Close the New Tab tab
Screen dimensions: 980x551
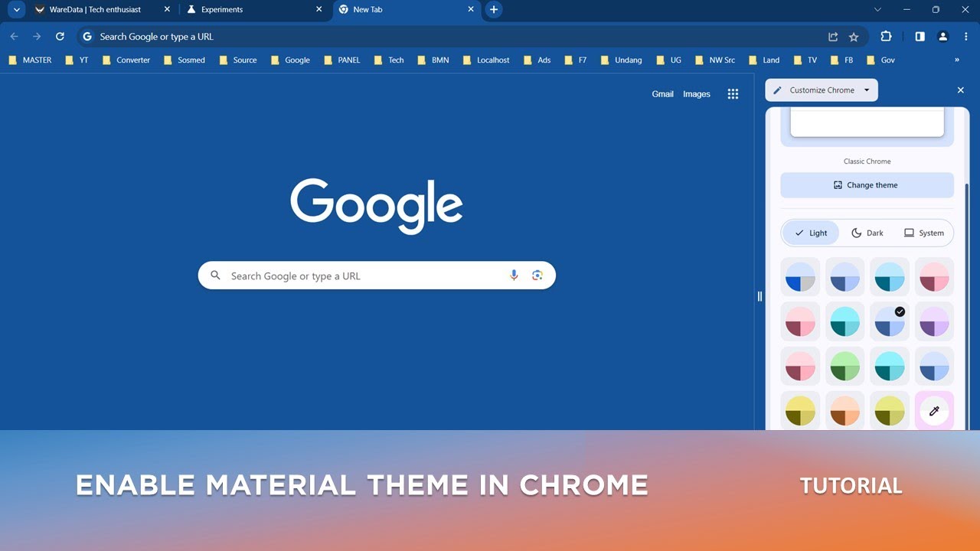coord(470,10)
